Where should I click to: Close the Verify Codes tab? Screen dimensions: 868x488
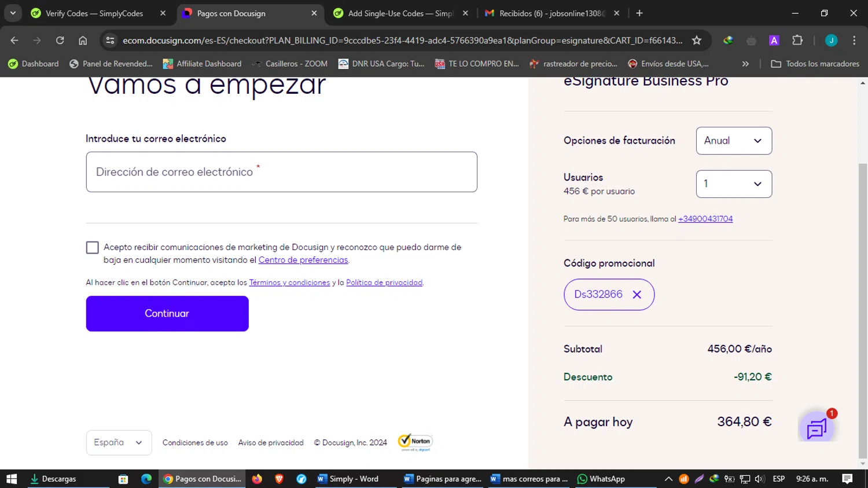(x=163, y=13)
